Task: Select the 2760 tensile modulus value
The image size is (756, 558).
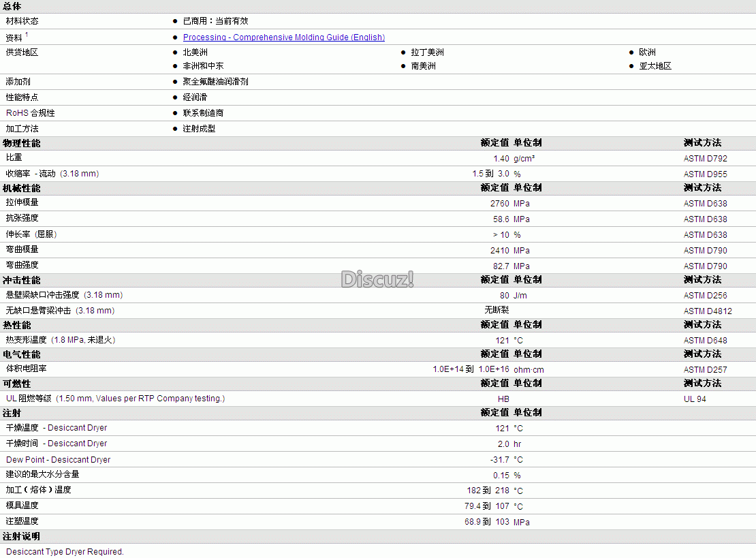Action: [499, 204]
